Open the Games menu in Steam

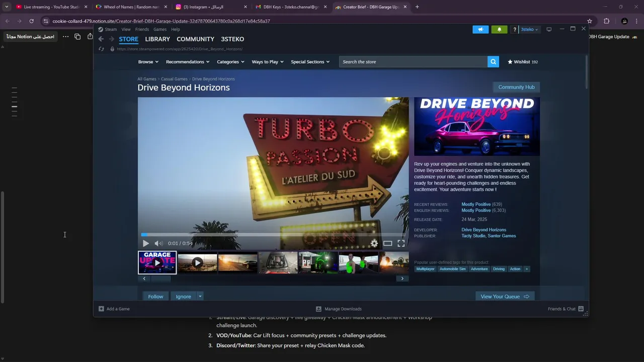[160, 29]
